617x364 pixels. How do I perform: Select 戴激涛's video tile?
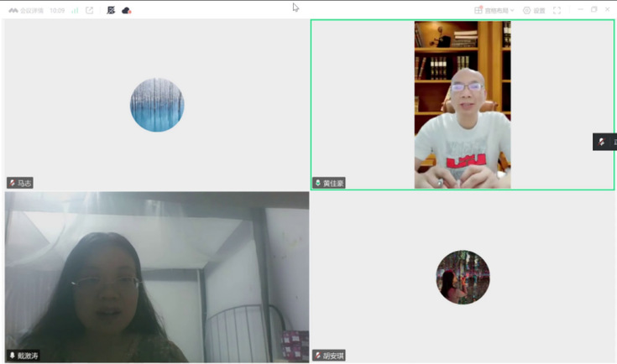pos(157,277)
